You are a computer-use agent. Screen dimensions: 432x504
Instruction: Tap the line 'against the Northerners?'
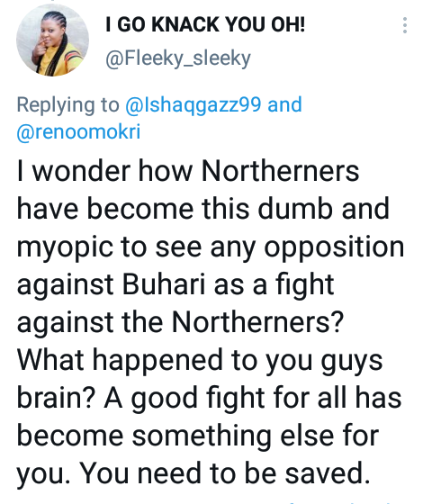point(180,322)
